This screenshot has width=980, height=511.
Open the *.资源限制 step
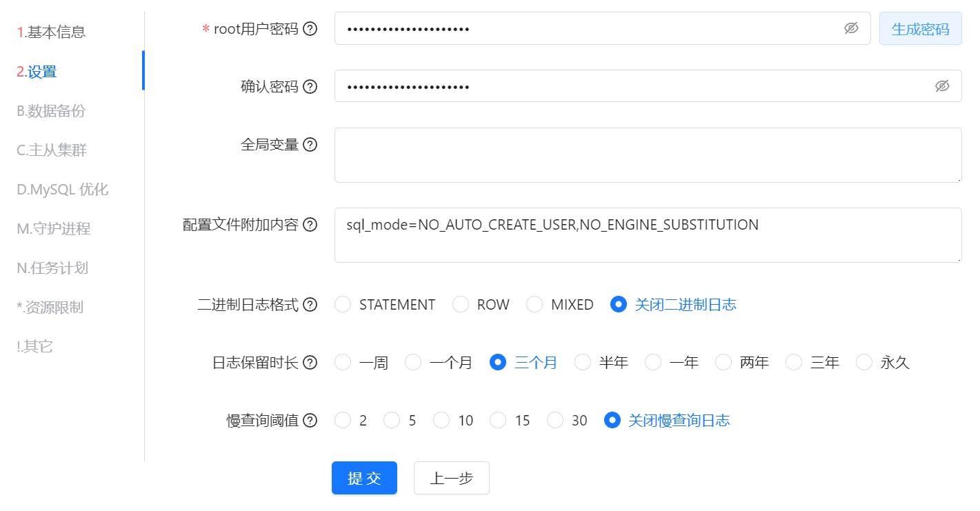pos(50,307)
